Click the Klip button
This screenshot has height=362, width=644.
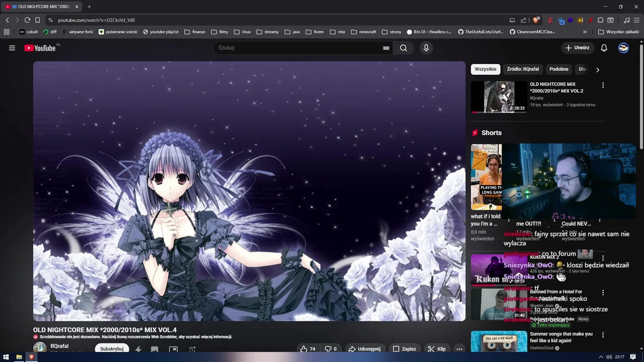pos(437,349)
